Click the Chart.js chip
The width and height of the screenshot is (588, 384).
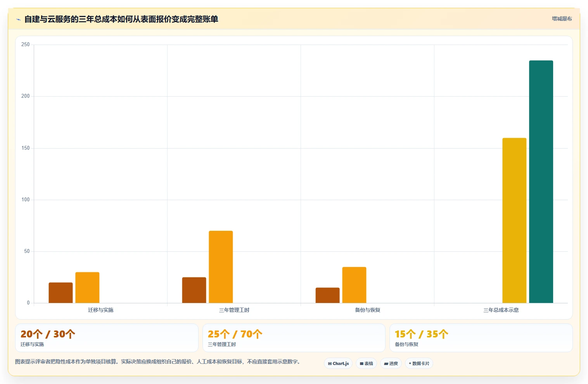click(338, 363)
